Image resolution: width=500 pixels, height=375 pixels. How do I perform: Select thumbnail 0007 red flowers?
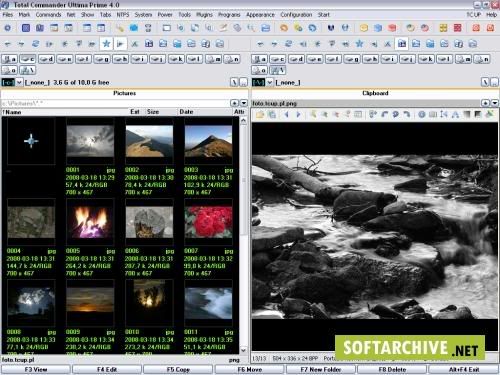[208, 222]
